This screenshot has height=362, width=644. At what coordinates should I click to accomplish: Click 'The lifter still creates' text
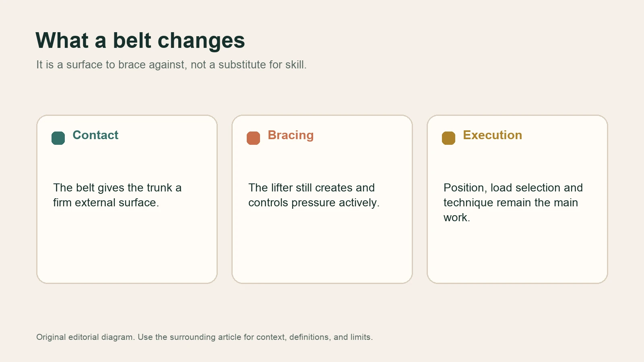click(314, 195)
